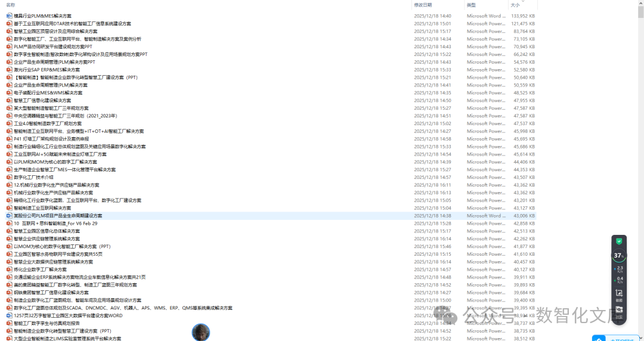Click the PowerPoint icon beside 智慧工业园区顶层设计及应用综合解决方案
The width and height of the screenshot is (644, 341).
10,31
